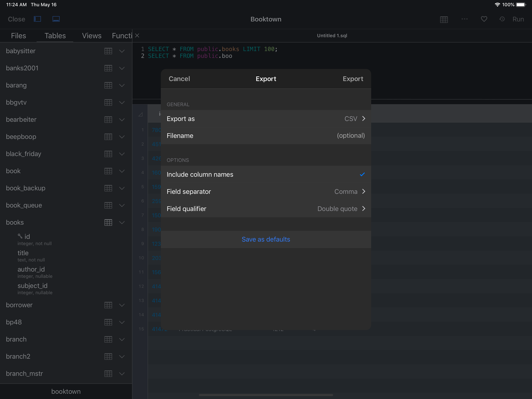Toggle the left sidebar panel icon
532x399 pixels.
[x=37, y=19]
